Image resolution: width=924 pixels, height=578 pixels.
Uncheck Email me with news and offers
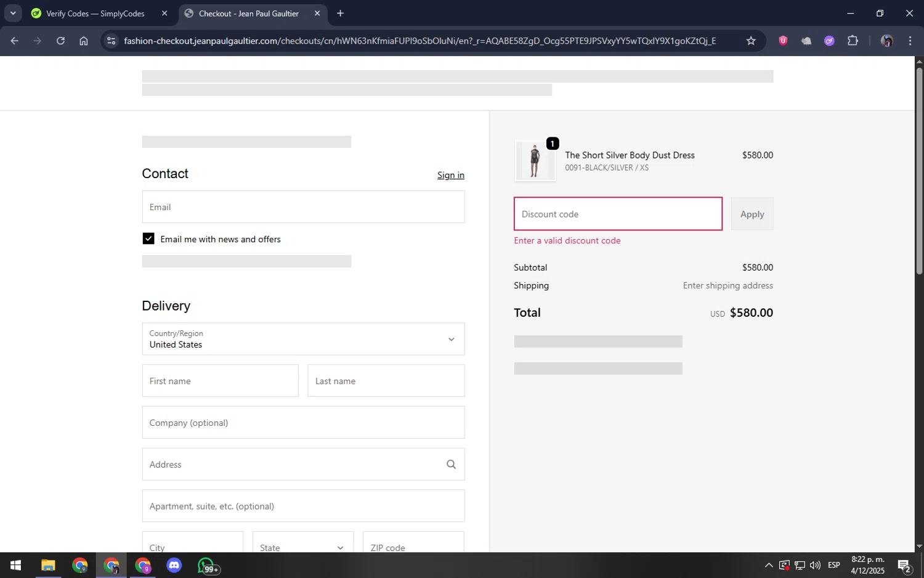click(148, 238)
